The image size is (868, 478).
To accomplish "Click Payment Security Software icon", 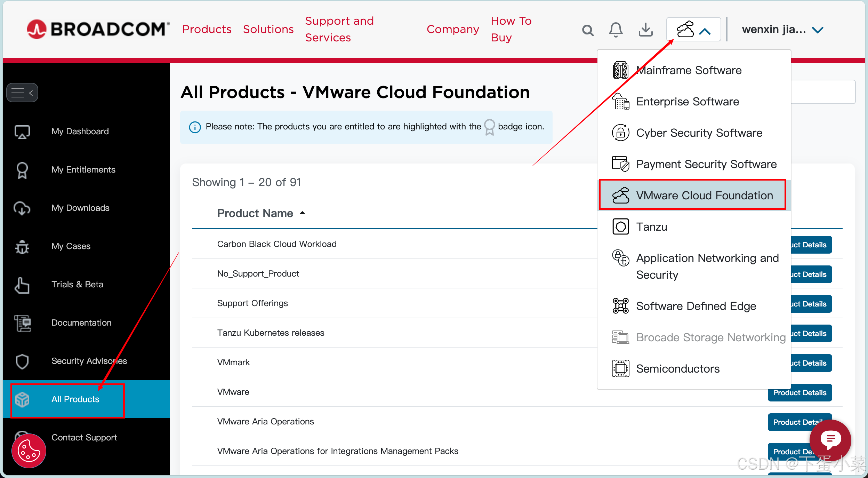I will (x=621, y=164).
